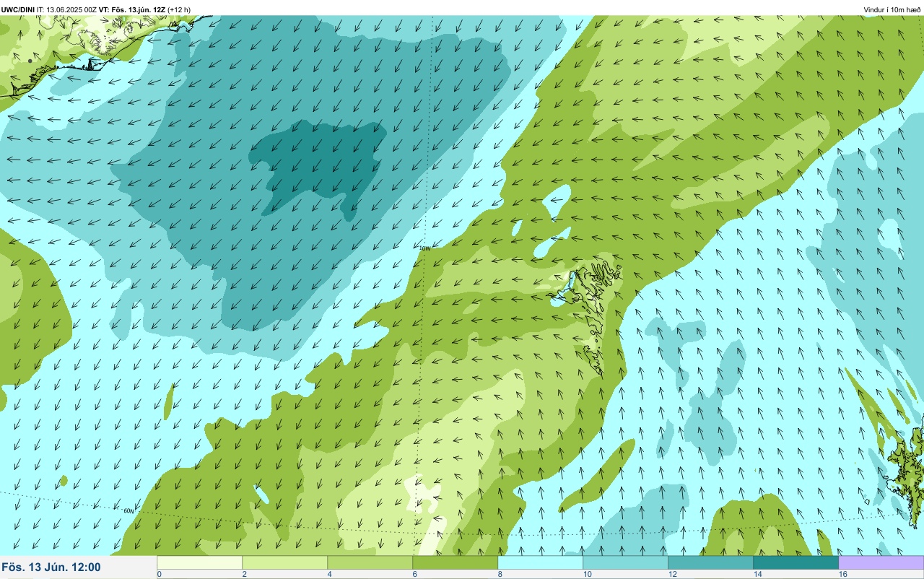Click the 6–8 m/s olive green legend swatch

456,562
